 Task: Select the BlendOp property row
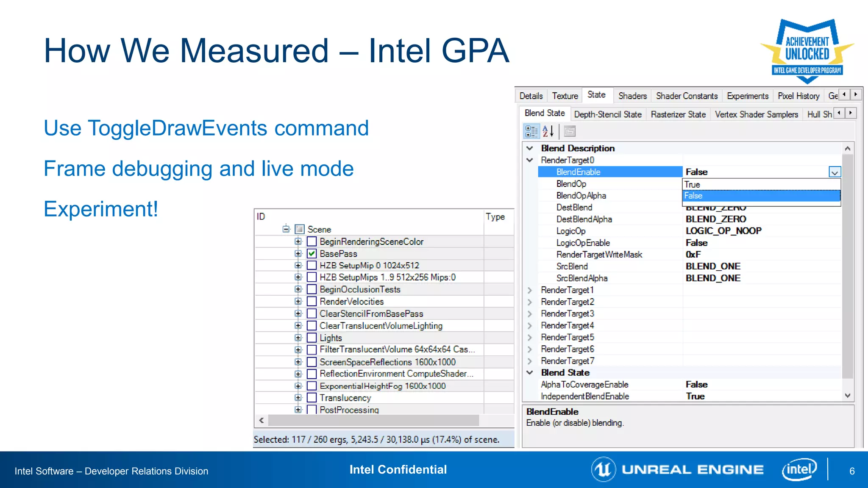(x=610, y=184)
